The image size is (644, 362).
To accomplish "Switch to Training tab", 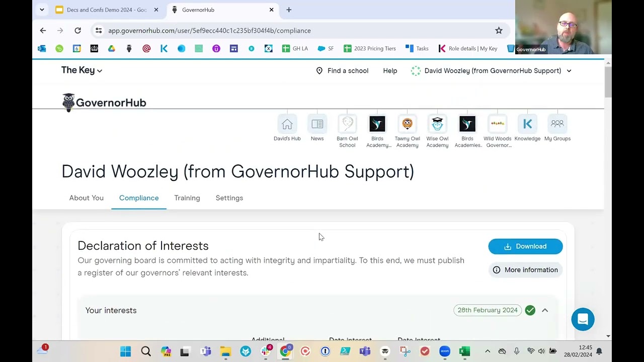I will (187, 198).
